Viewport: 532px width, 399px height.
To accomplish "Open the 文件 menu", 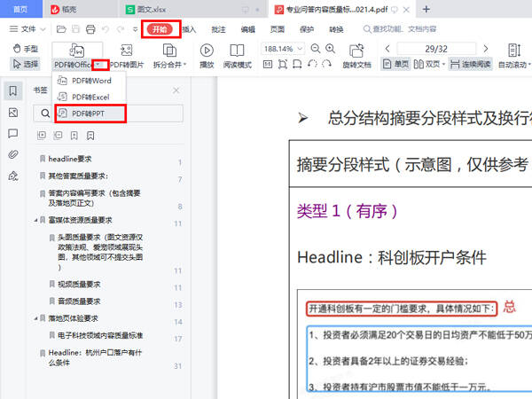I will [x=27, y=29].
